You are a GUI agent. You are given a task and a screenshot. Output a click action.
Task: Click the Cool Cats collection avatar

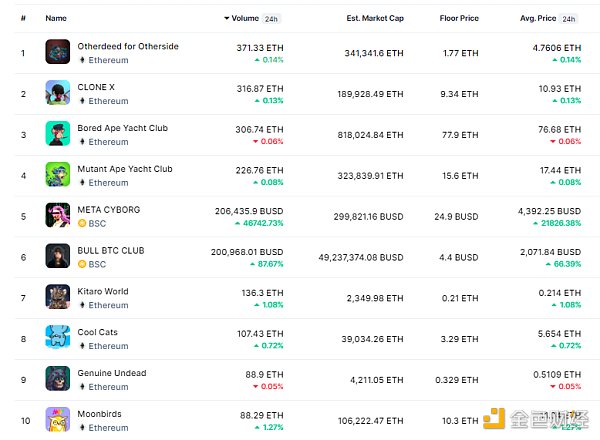coord(57,338)
